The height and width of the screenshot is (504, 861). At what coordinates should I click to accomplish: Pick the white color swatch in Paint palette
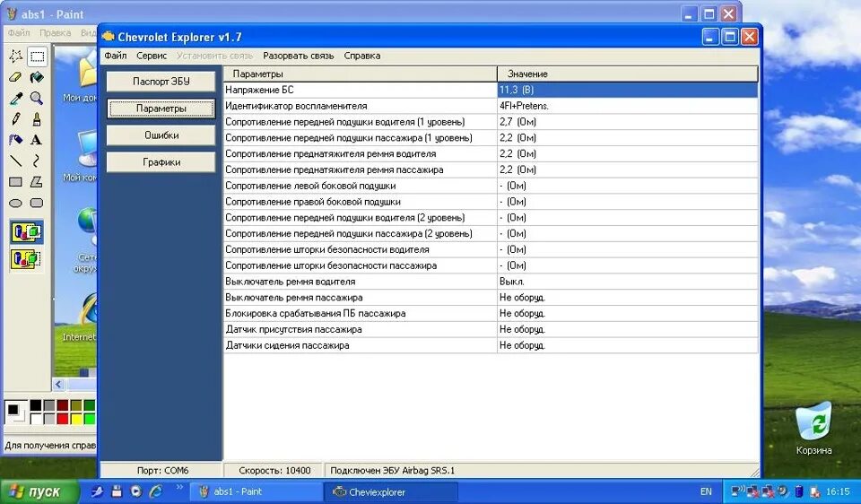coord(36,419)
